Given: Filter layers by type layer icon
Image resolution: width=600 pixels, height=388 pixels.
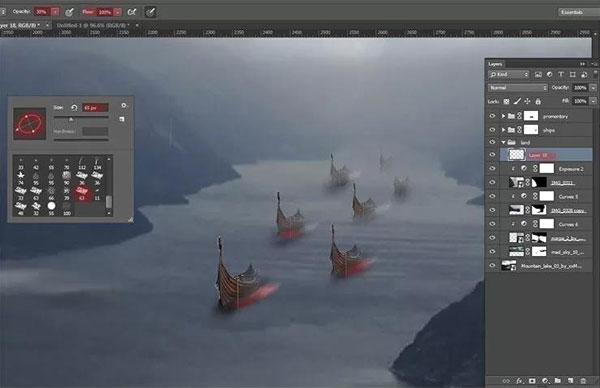Looking at the screenshot, I should (561, 75).
